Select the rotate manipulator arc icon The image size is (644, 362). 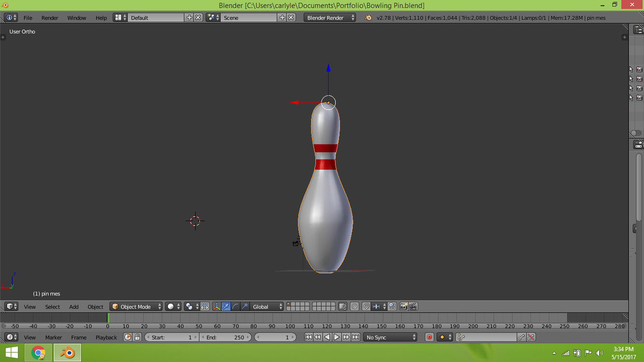235,307
